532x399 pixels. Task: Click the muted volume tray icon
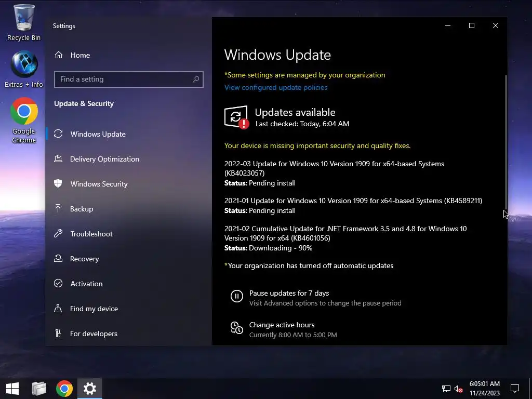(459, 389)
